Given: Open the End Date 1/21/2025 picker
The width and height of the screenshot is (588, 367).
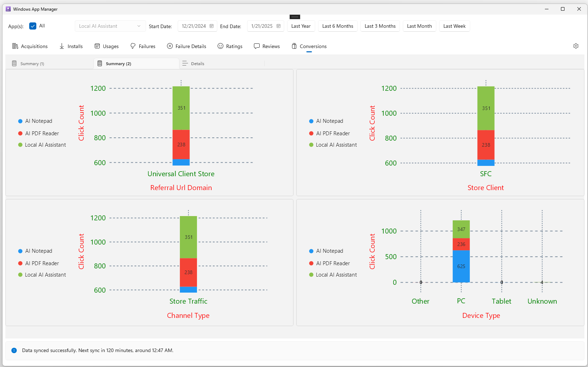Looking at the screenshot, I should 265,26.
